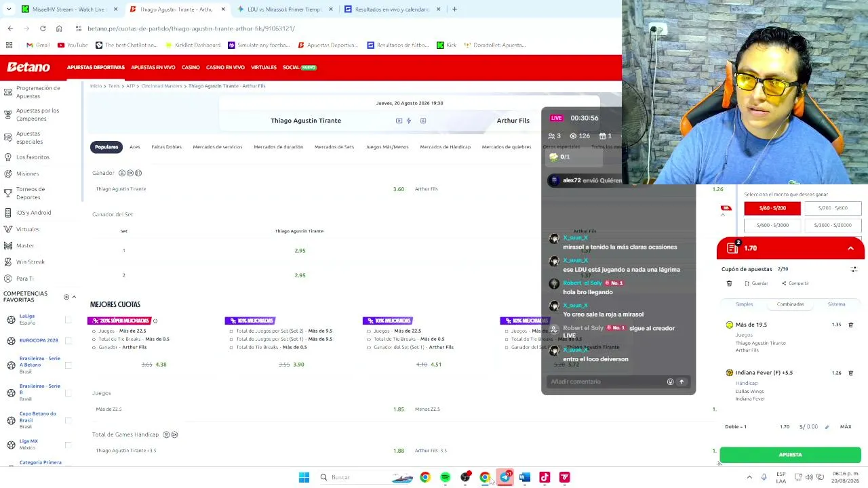Tick the LaLiga favorite checkbox
Viewport: 868px width, 488px height.
68,319
